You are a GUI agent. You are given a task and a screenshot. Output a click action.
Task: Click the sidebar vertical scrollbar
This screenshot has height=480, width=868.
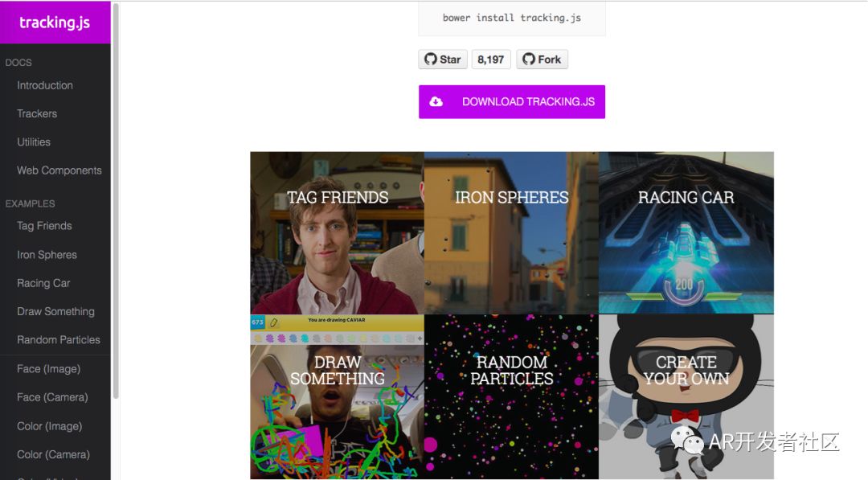pyautogui.click(x=116, y=201)
